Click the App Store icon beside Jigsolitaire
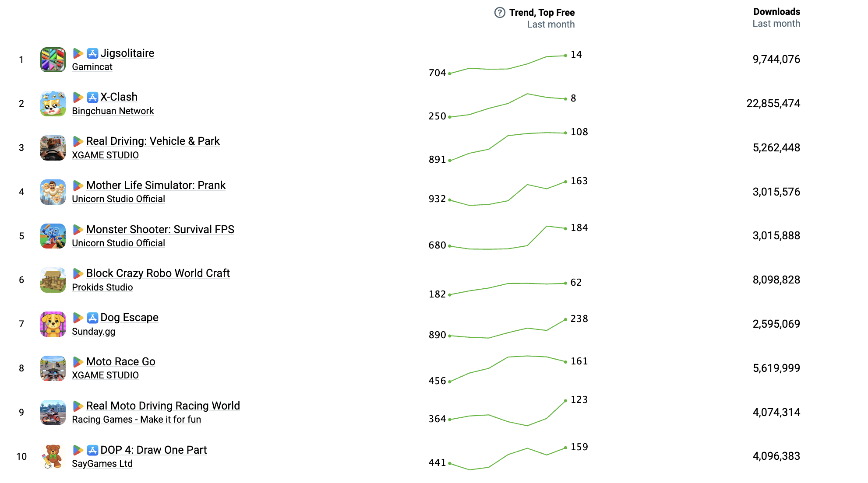 [x=92, y=53]
